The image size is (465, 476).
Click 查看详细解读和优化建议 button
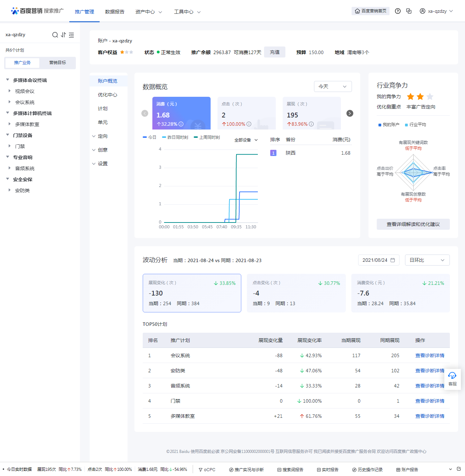coord(413,224)
